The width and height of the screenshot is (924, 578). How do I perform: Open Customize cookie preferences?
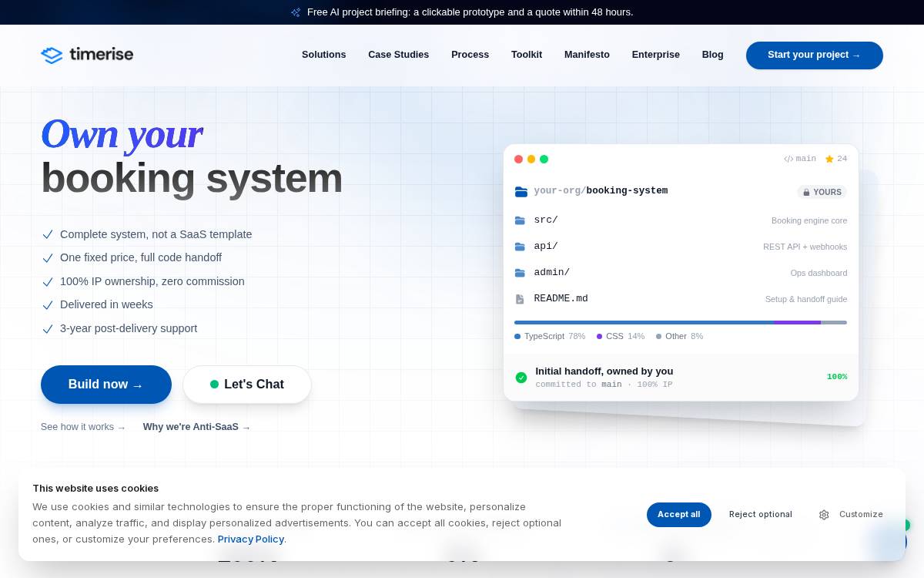851,515
